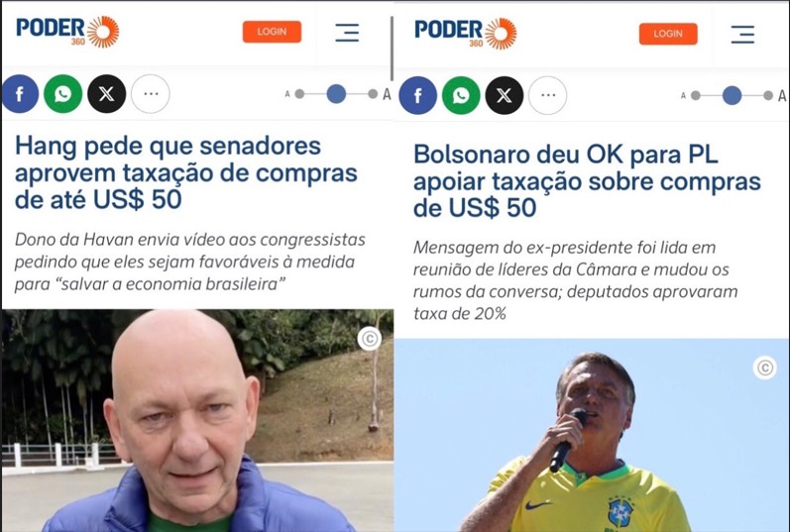Select the largest font size dot on the left slider
Screen dimensions: 790x532
[373, 94]
